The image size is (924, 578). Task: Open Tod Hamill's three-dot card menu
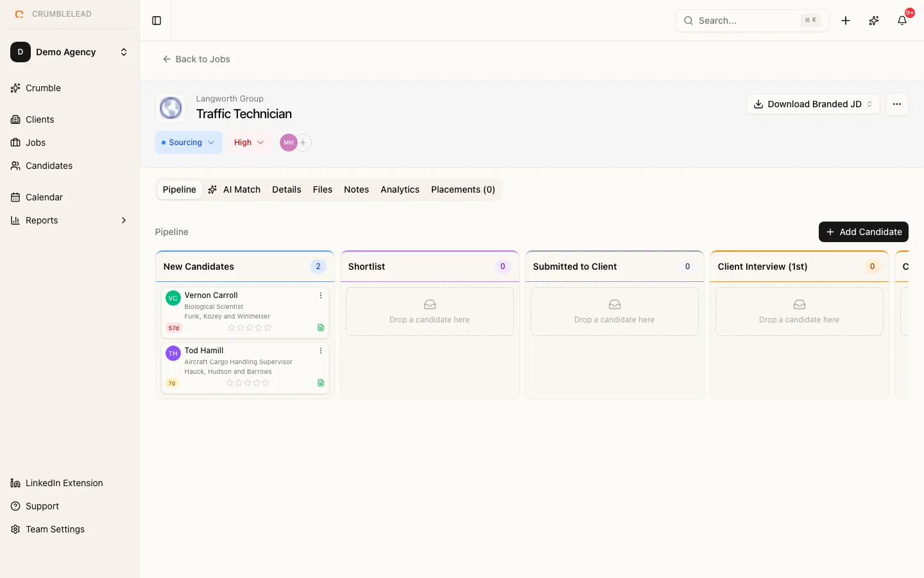(321, 351)
